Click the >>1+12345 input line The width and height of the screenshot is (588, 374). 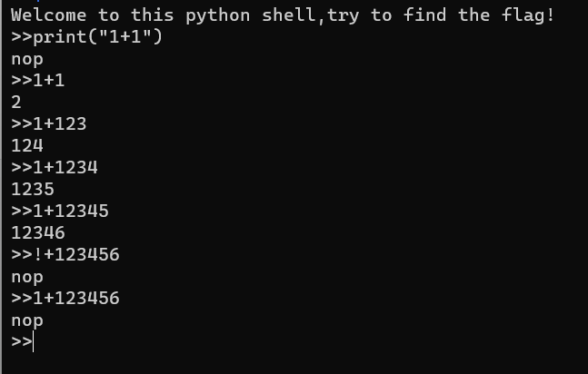[60, 212]
